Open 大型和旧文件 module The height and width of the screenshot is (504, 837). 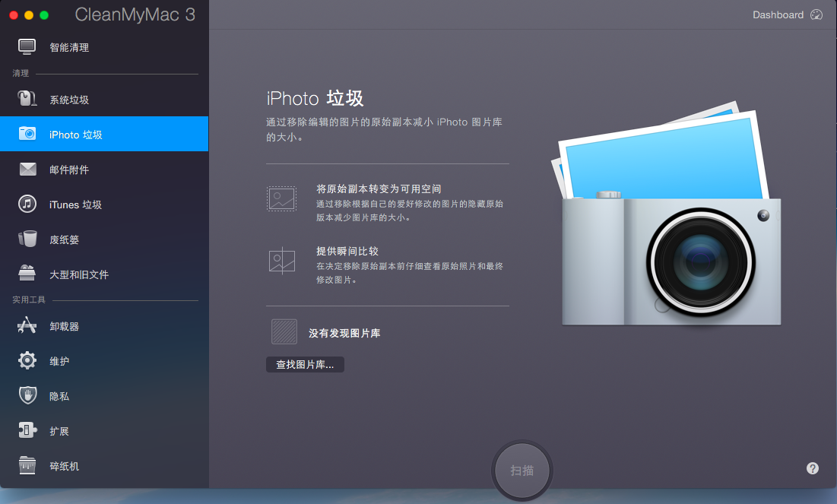point(104,274)
